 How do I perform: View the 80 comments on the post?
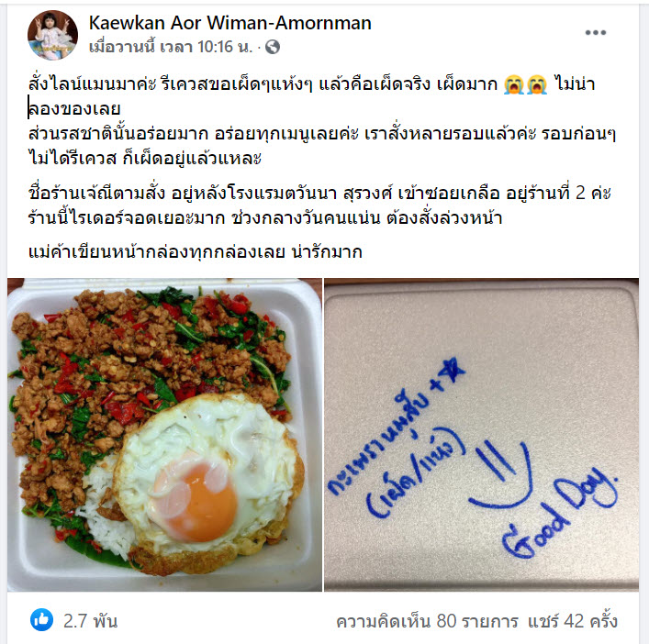pos(427,621)
